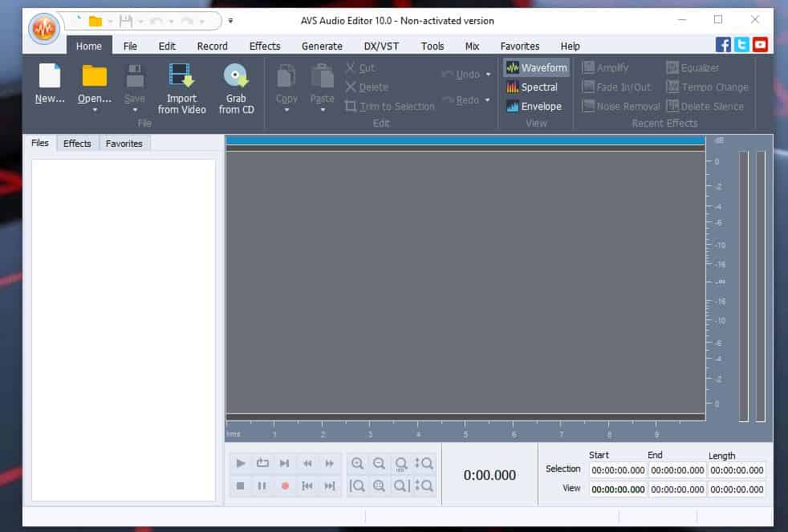The width and height of the screenshot is (788, 532).
Task: Click the Redo button
Action: 461,100
